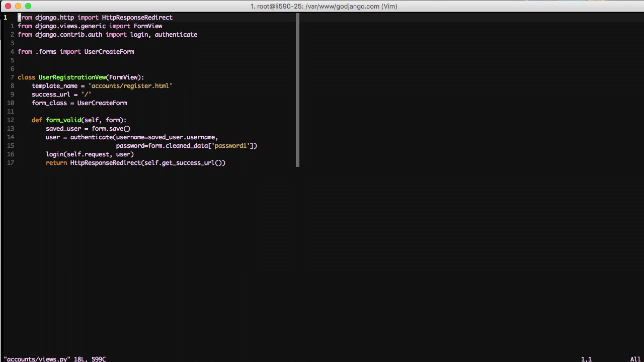The image size is (644, 362).
Task: Click the 'password1' string key
Action: pyautogui.click(x=230, y=146)
